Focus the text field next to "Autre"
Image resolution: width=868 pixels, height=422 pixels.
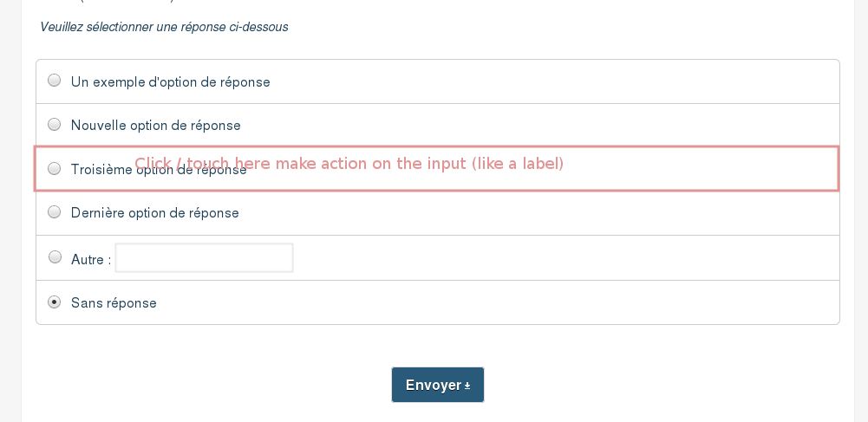204,258
